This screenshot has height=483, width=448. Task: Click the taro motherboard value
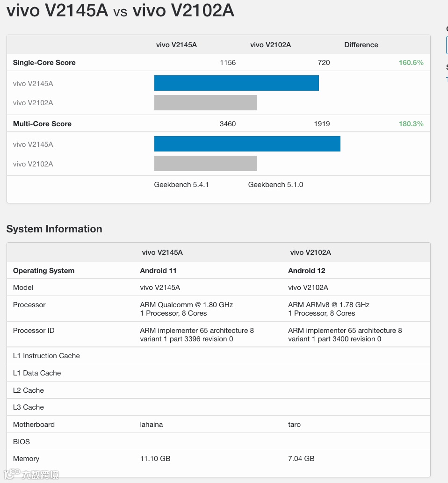click(x=294, y=425)
